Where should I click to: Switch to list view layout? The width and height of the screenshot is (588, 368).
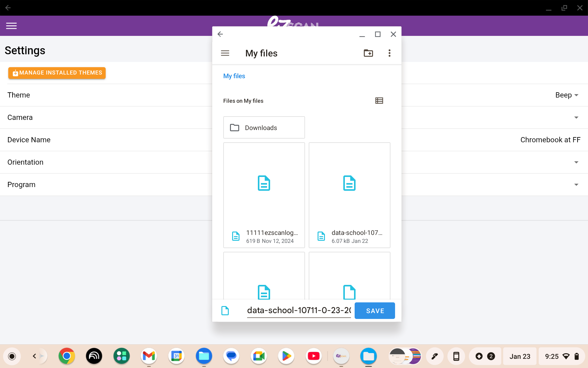click(x=379, y=101)
